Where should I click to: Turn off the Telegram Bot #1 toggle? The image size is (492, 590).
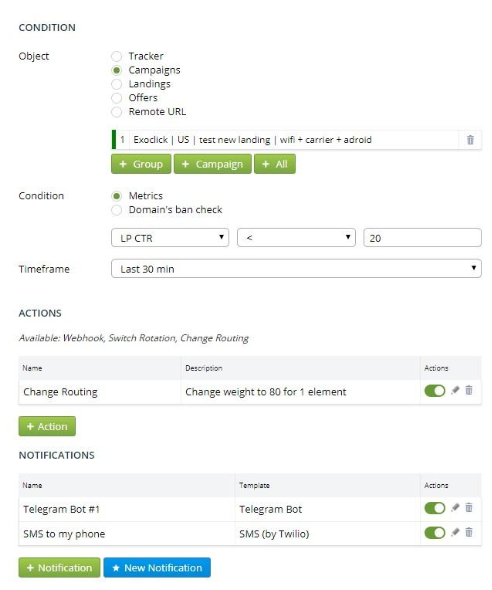coord(435,508)
